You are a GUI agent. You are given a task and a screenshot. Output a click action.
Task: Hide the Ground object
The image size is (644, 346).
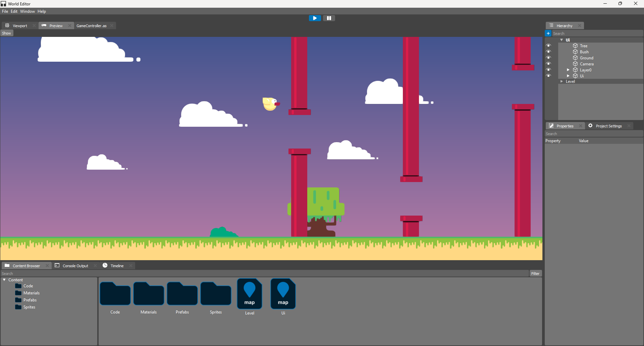pos(548,58)
